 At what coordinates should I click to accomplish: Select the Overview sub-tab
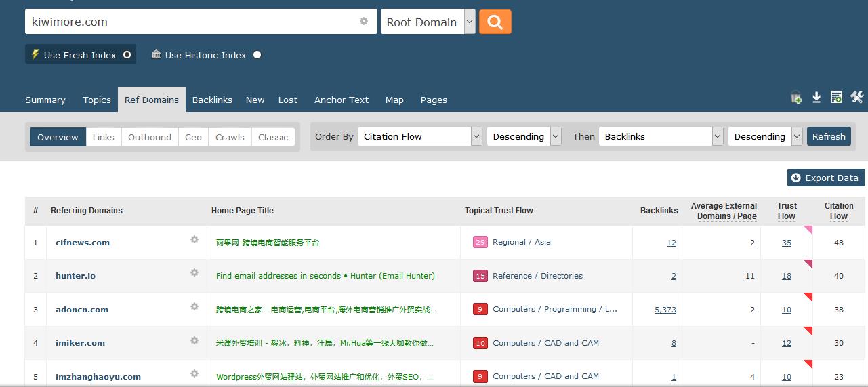click(x=58, y=137)
